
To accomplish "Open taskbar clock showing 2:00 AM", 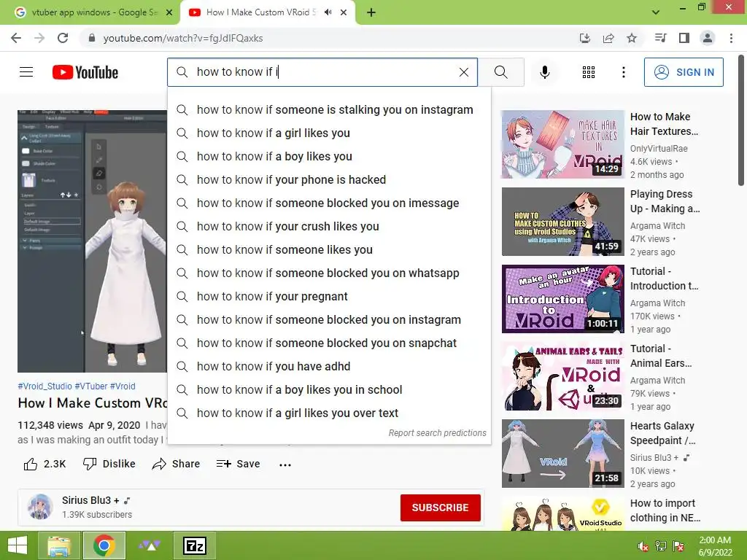I will (715, 546).
